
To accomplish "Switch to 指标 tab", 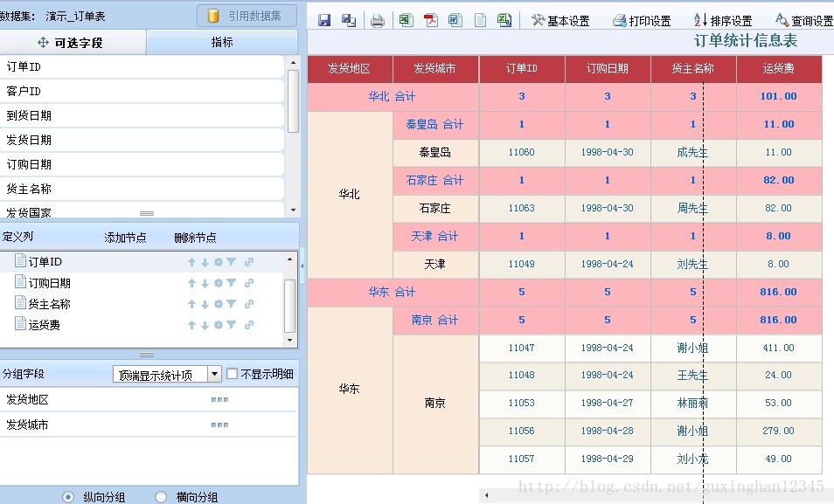I will pyautogui.click(x=222, y=42).
